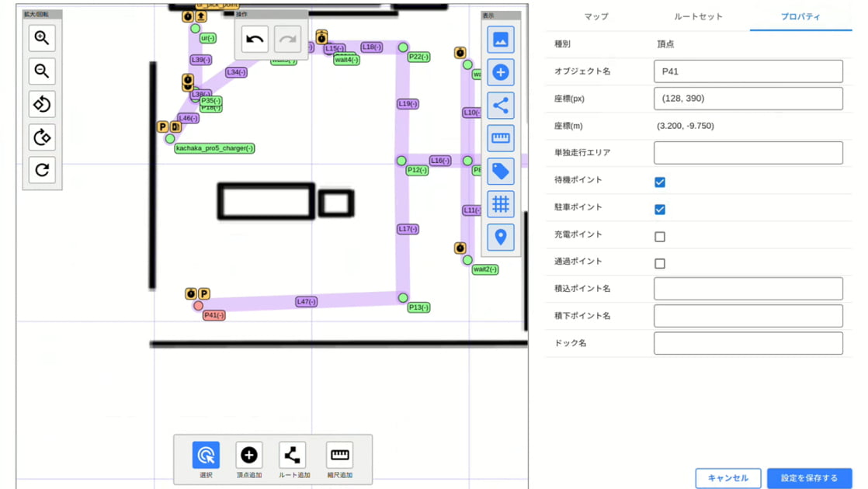
Task: Click 設定を保存する button
Action: (809, 478)
